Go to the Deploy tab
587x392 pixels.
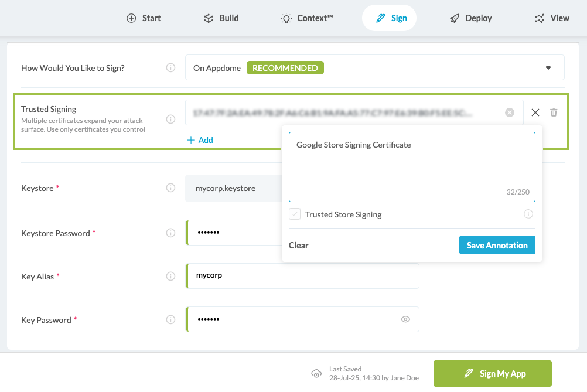point(471,18)
